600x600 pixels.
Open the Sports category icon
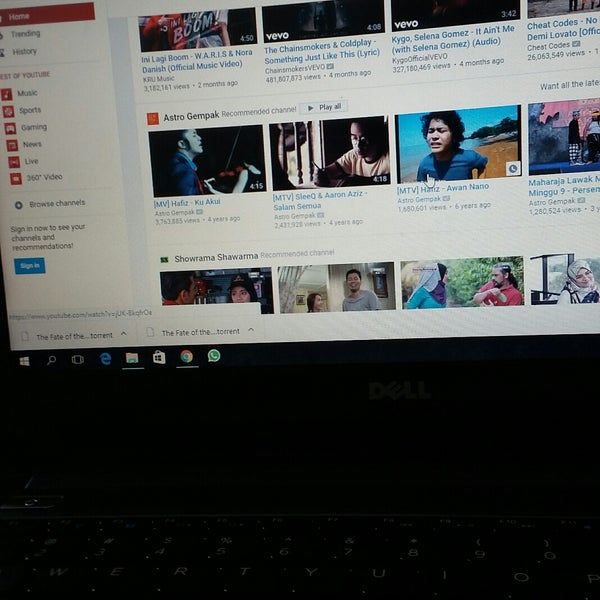pos(8,111)
